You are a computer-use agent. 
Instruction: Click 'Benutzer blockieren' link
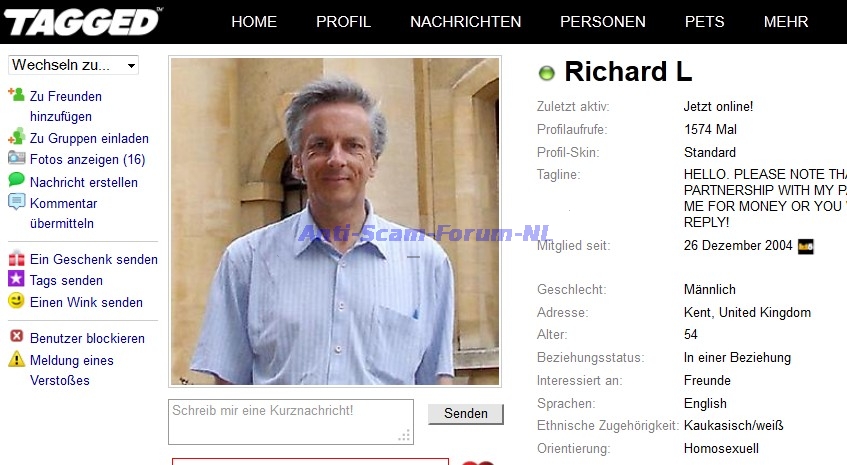point(88,339)
